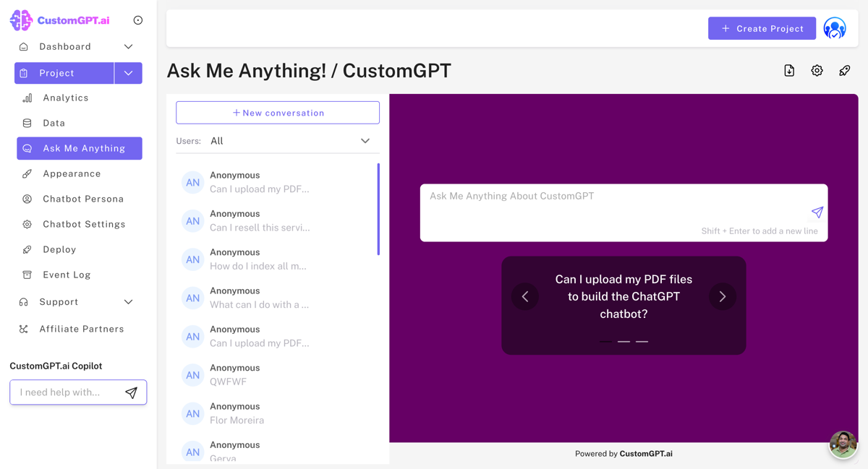
Task: Click the Chatbot Persona face icon
Action: click(27, 199)
